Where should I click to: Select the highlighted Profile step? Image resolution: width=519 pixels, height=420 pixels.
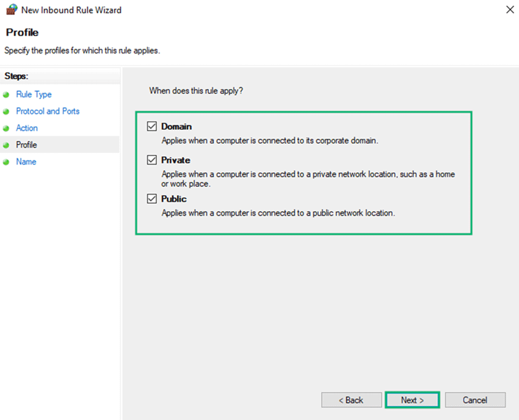coord(26,144)
